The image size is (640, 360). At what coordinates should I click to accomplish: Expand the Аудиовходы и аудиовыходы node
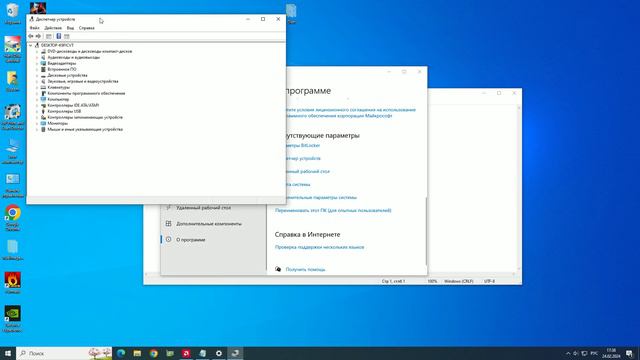pos(37,58)
